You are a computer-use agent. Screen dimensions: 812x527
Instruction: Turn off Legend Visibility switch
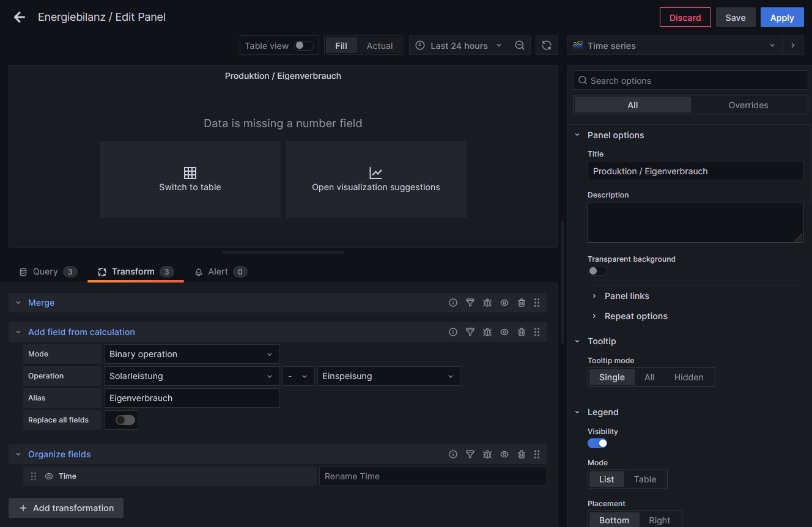tap(597, 443)
